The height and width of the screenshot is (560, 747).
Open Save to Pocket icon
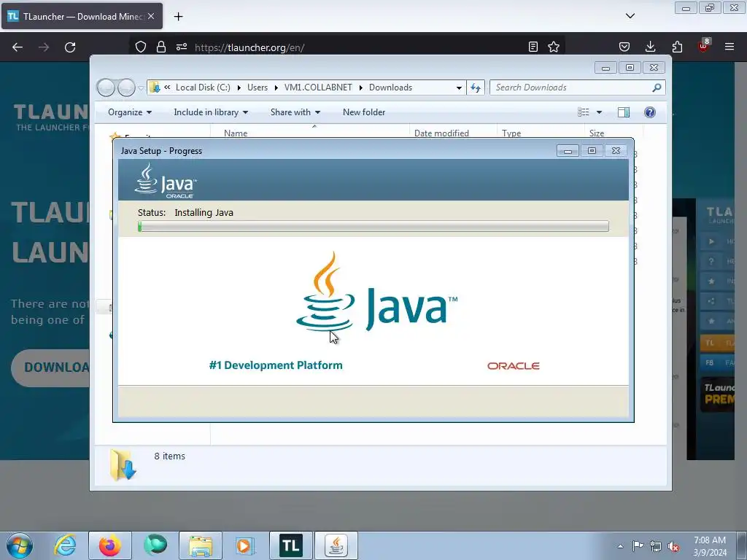click(x=624, y=47)
